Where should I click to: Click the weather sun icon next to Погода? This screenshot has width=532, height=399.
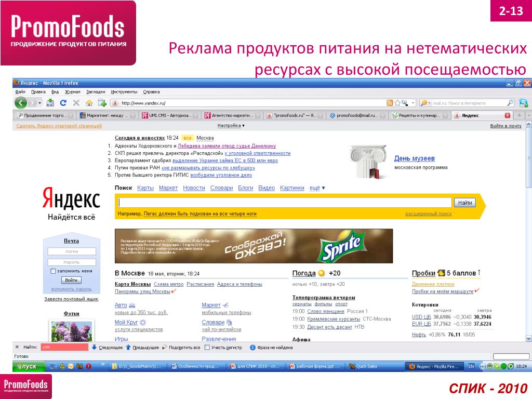[x=321, y=273]
